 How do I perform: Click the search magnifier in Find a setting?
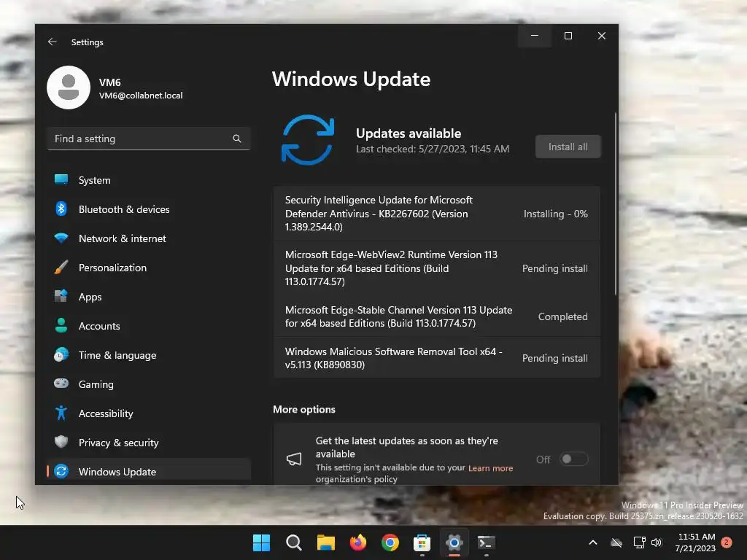pos(237,139)
